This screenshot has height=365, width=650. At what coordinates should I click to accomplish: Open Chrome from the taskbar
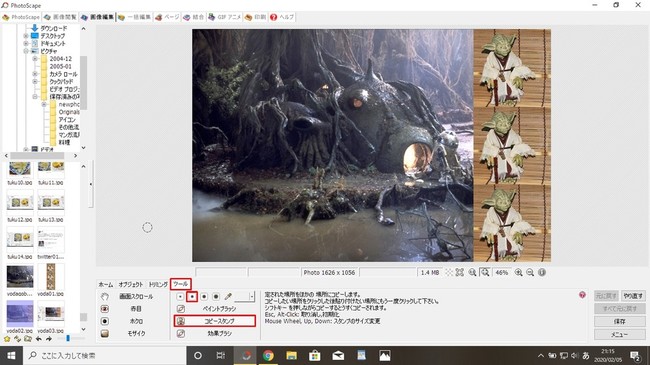tap(268, 355)
